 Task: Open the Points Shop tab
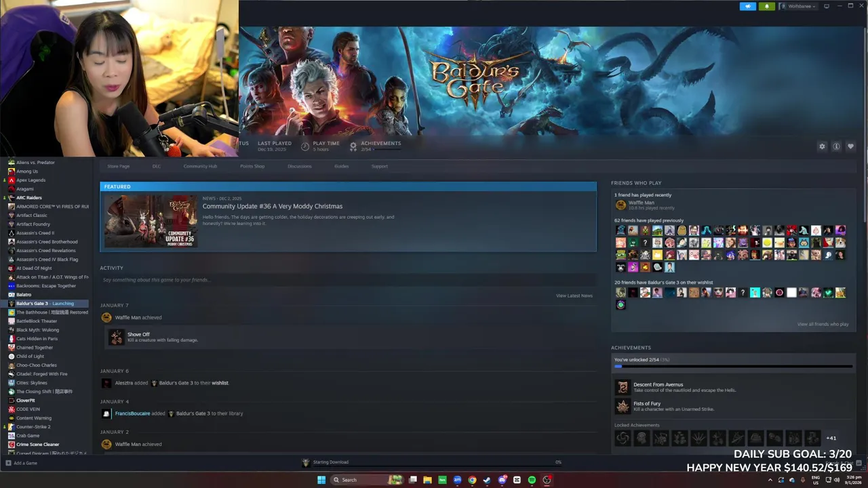(x=252, y=166)
